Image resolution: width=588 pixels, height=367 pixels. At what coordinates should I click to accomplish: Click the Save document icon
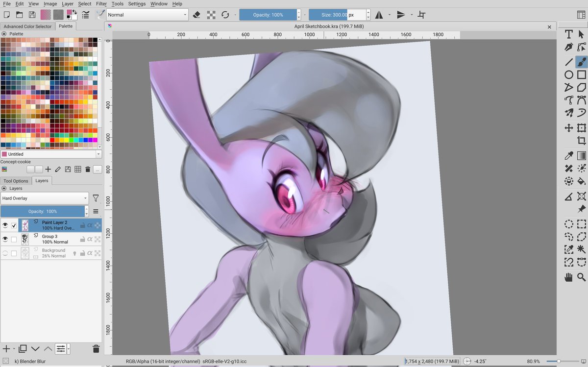32,15
